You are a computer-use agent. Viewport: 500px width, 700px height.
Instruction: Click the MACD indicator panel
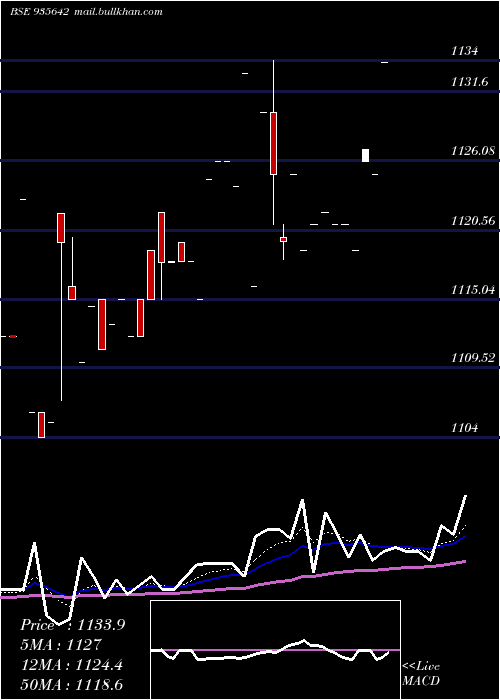click(x=275, y=650)
